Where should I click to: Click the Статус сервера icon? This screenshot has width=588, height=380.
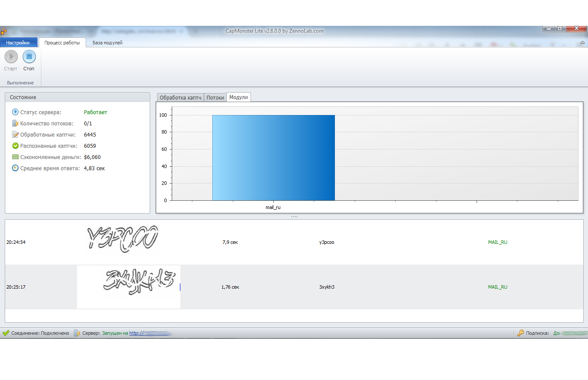[15, 112]
